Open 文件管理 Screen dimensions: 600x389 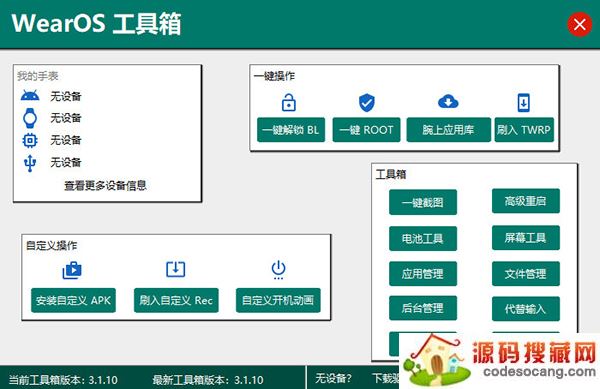click(526, 273)
